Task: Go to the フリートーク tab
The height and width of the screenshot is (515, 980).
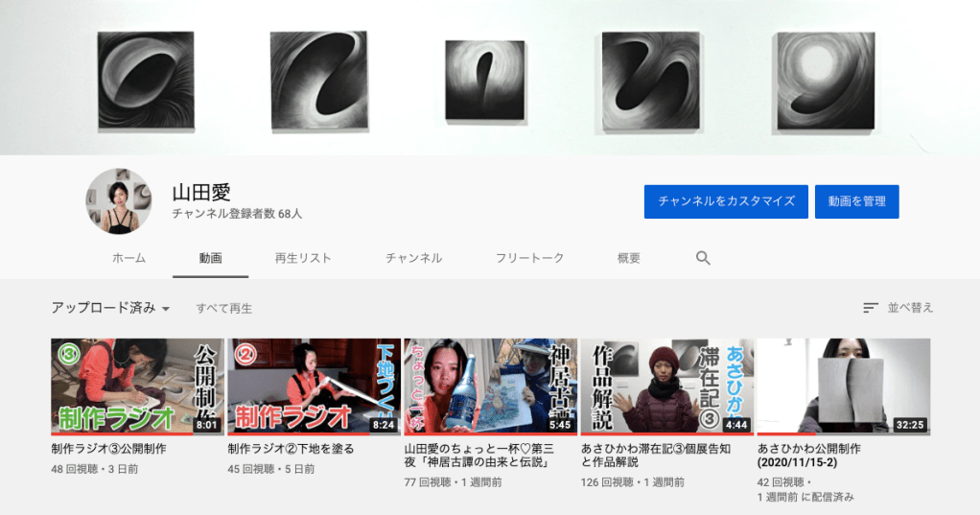Action: (x=529, y=258)
